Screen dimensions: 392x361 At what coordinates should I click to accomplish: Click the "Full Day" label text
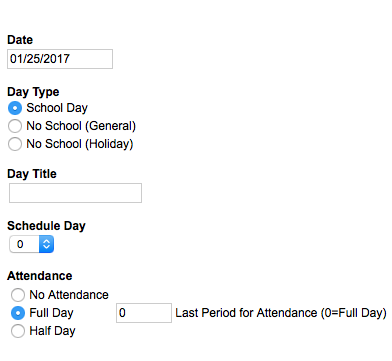[51, 313]
